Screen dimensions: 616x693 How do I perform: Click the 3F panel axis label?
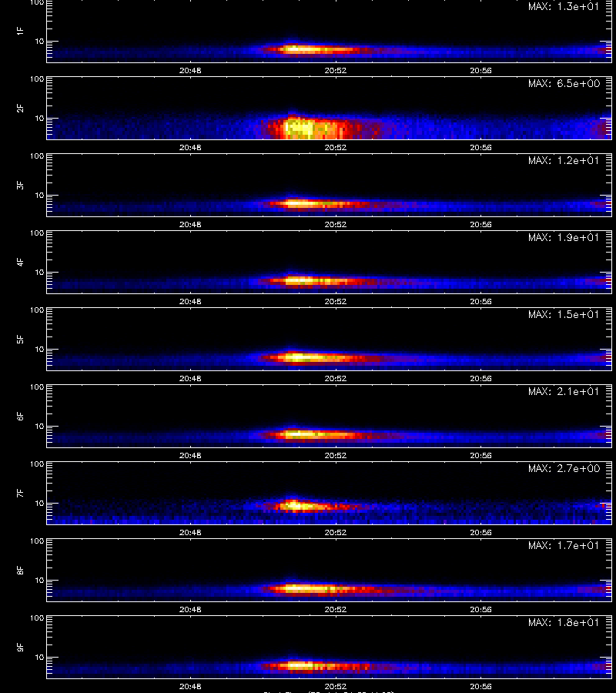pyautogui.click(x=20, y=185)
